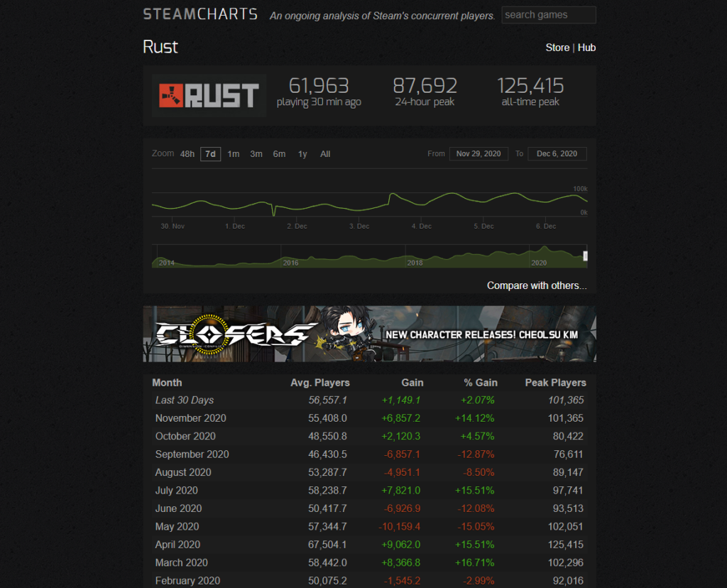Screen dimensions: 727x588
Task: Select the July 2020 row label
Action: [x=177, y=491]
